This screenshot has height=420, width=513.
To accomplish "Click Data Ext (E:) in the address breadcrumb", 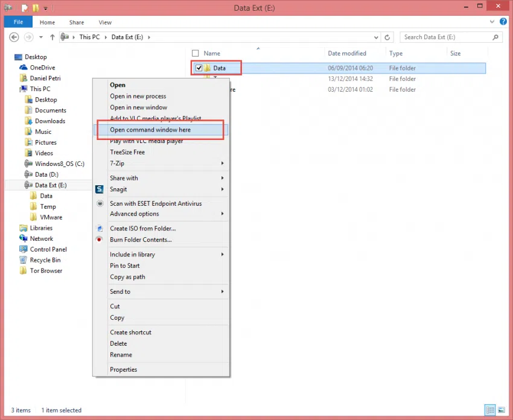I will [127, 37].
